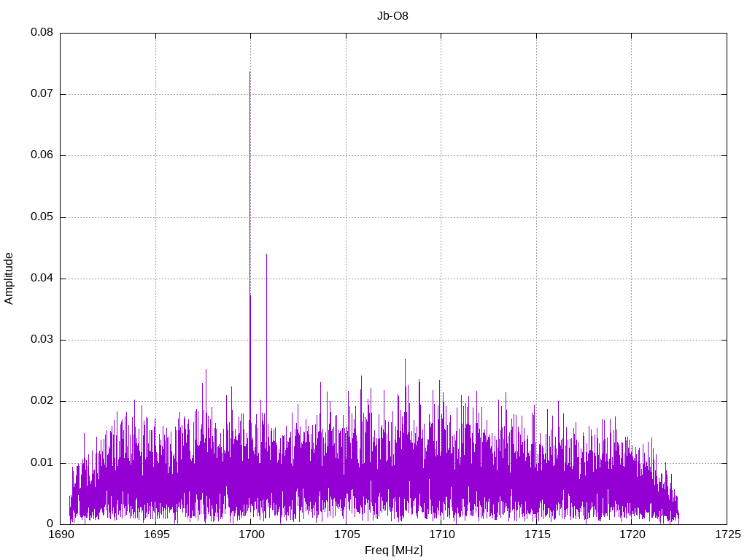Click the 0.08 y-axis tick label
The height and width of the screenshot is (560, 747).
tap(41, 33)
